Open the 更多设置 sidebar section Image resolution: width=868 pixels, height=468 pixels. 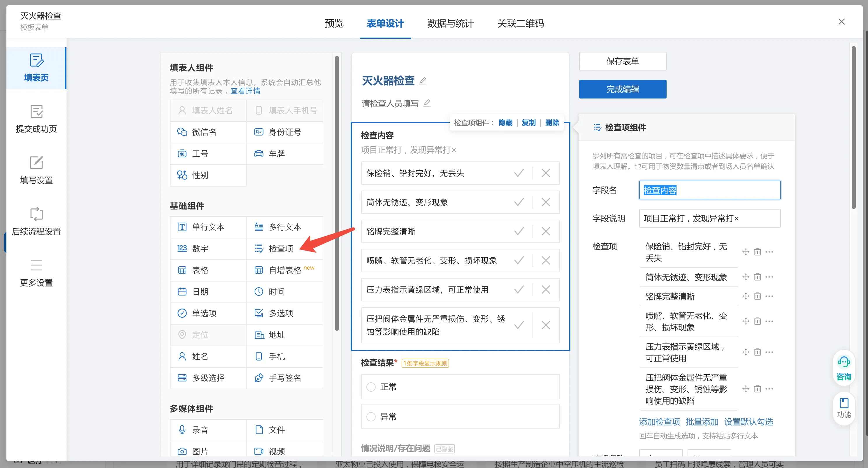pyautogui.click(x=36, y=272)
